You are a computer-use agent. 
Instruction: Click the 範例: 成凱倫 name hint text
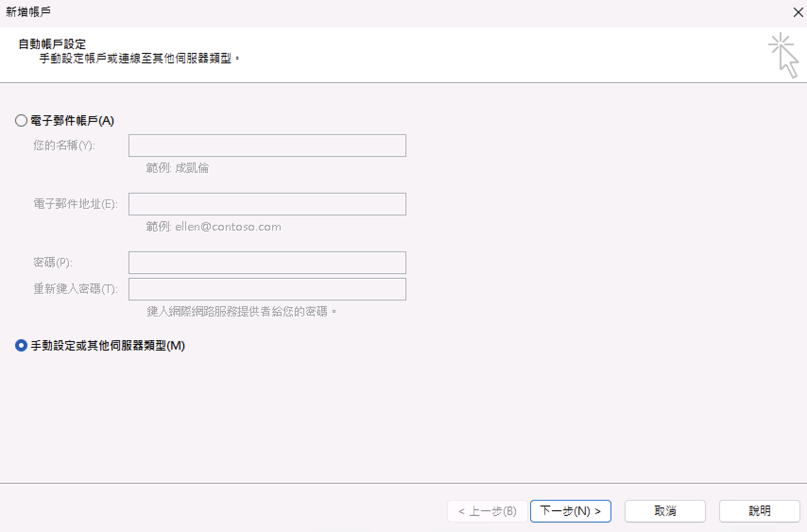pyautogui.click(x=178, y=168)
